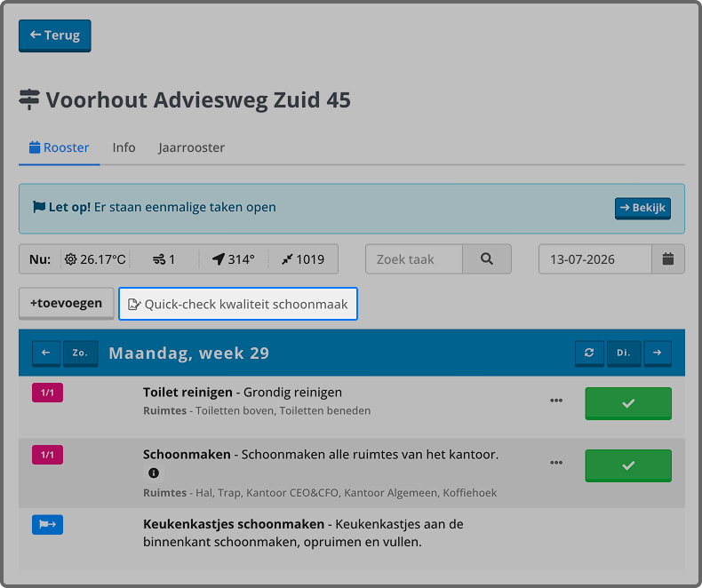The image size is (702, 588).
Task: Go to previous day with left arrow
Action: pos(45,354)
